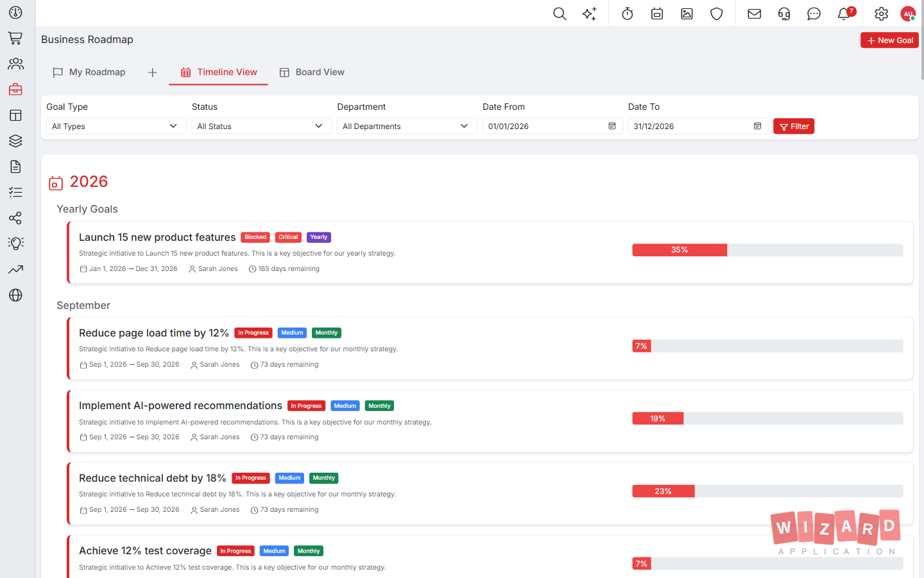Click the Business Roadmap page title

click(87, 39)
